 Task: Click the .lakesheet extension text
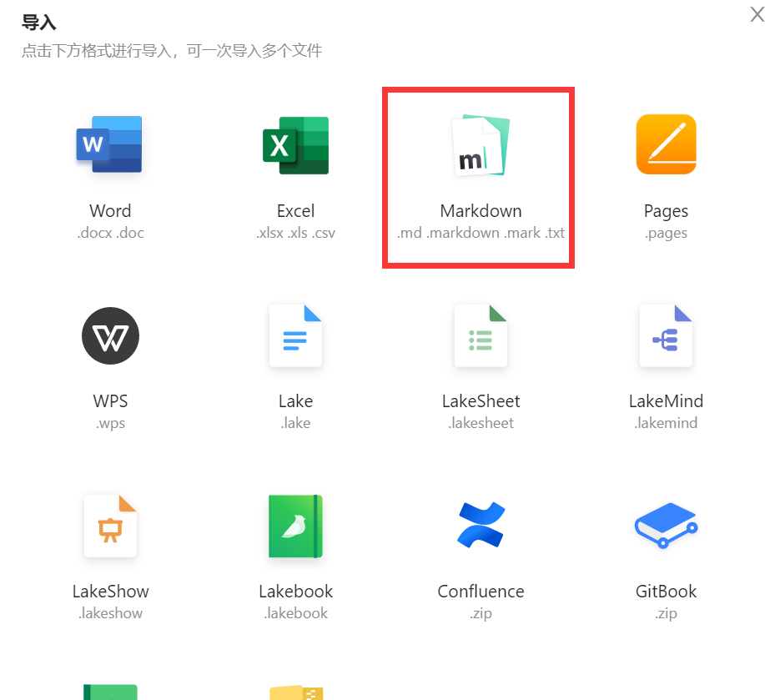(x=481, y=422)
